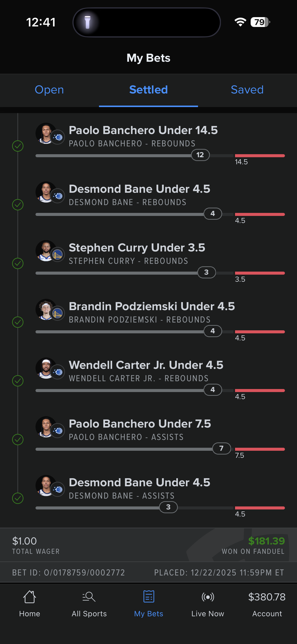Viewport: 297px width, 644px height.
Task: Tap the green checkmark beside Stephen Curry rebounds
Action: [18, 263]
